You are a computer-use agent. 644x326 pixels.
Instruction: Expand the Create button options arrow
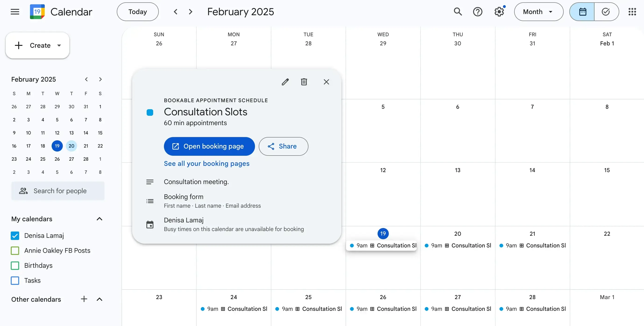[x=59, y=45]
